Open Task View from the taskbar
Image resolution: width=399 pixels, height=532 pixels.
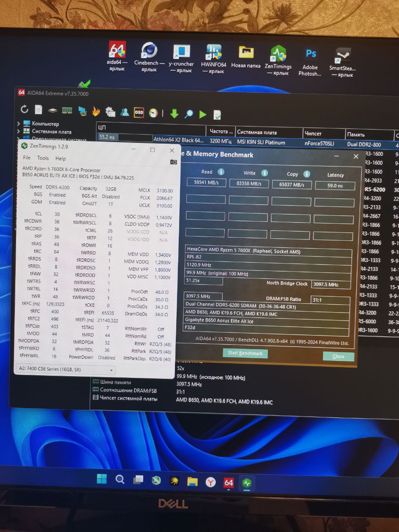point(138,480)
